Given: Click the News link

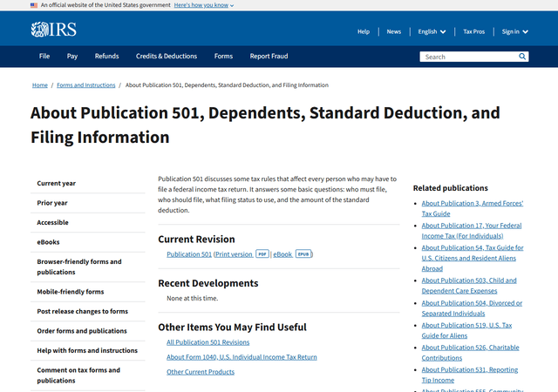Looking at the screenshot, I should [x=394, y=31].
